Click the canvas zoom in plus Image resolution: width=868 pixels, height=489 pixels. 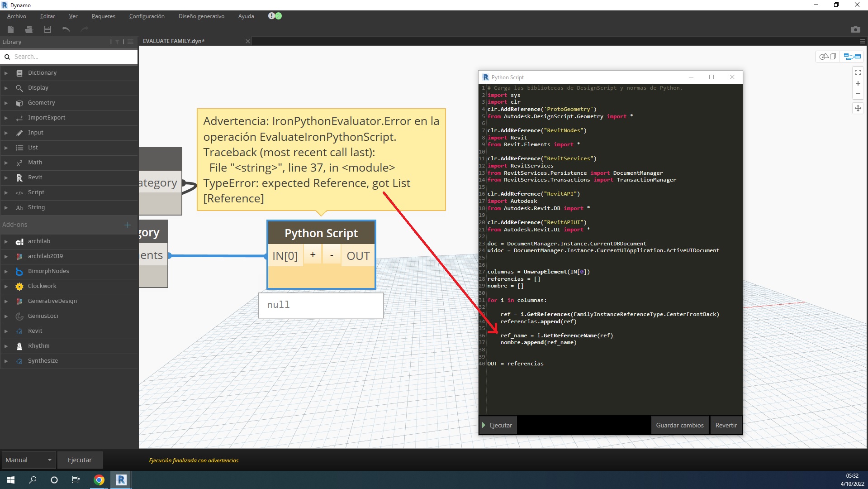858,83
